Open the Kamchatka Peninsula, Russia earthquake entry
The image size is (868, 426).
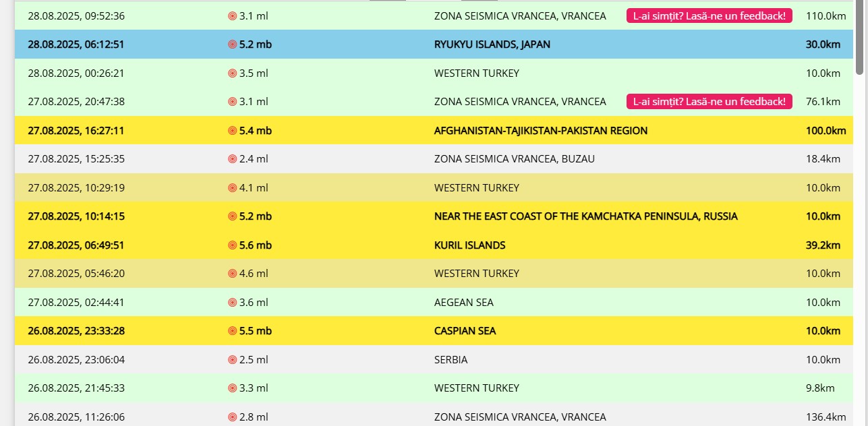tap(585, 216)
